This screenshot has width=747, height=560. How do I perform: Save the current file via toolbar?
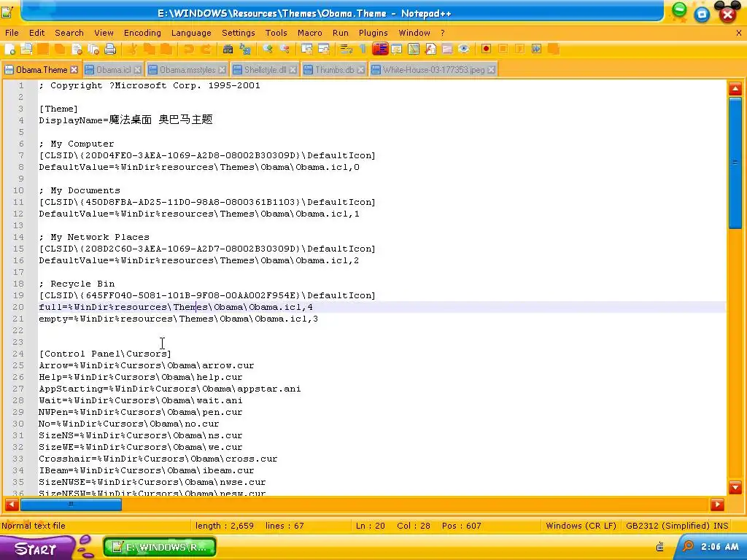click(43, 49)
